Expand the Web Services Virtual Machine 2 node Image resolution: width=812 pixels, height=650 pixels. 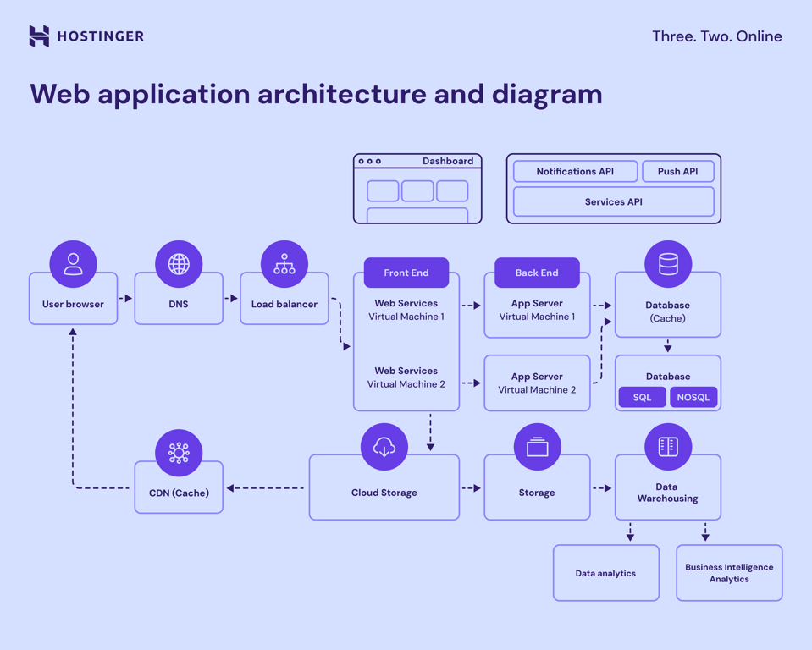[406, 377]
